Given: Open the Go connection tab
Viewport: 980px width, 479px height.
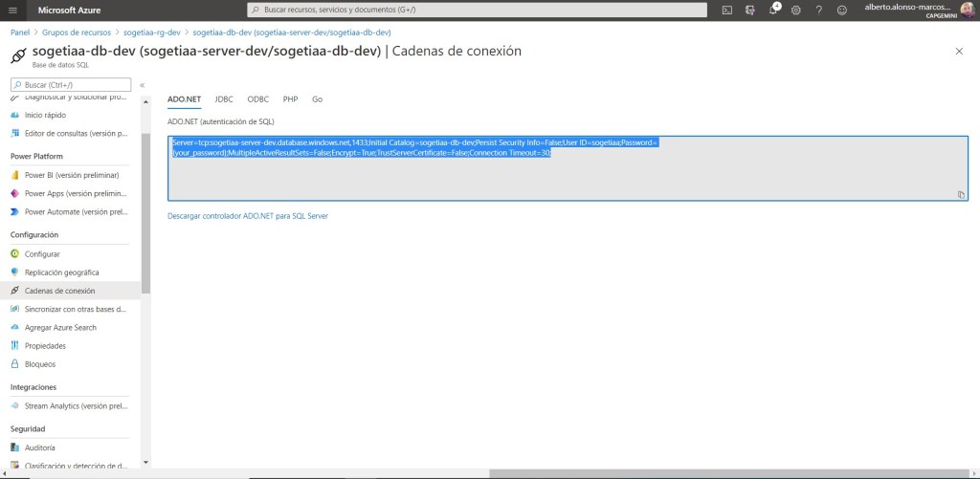Looking at the screenshot, I should point(317,99).
